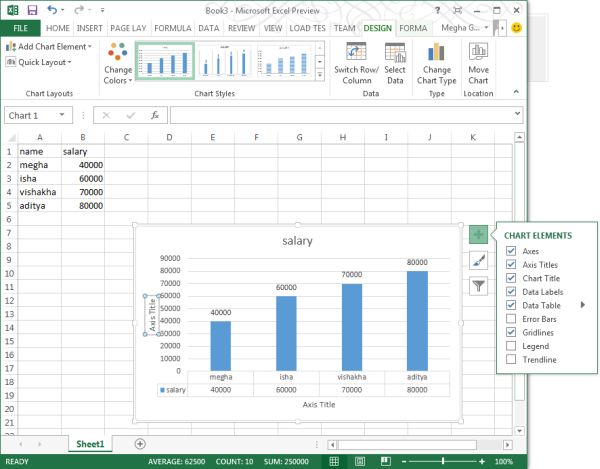Open Select Data dialog
This screenshot has height=469, width=600.
[x=395, y=64]
